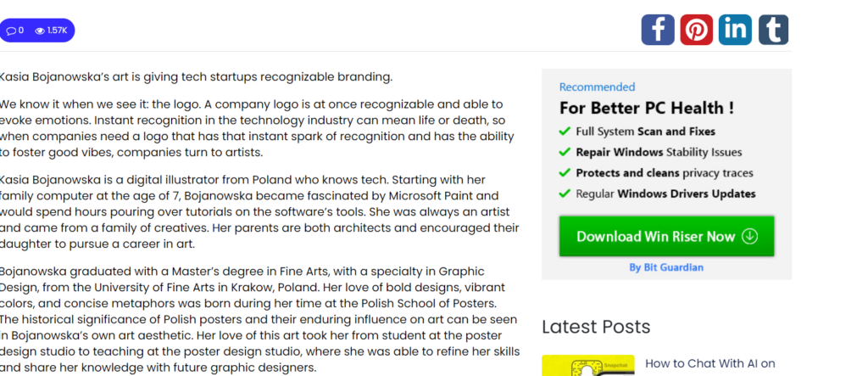Click the checkmark beside Full System Scan
Image resolution: width=868 pixels, height=376 pixels.
[565, 132]
